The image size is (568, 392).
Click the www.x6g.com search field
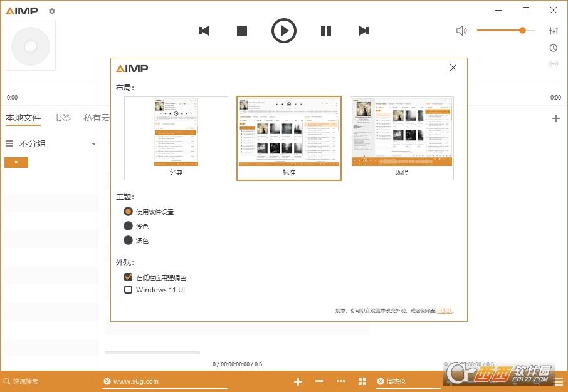(x=165, y=381)
